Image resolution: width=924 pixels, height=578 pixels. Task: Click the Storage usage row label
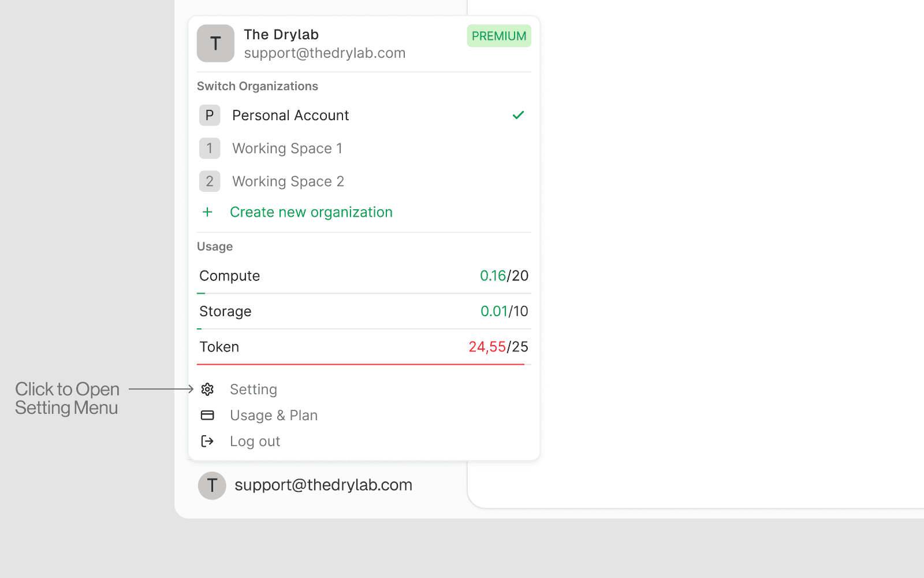225,312
